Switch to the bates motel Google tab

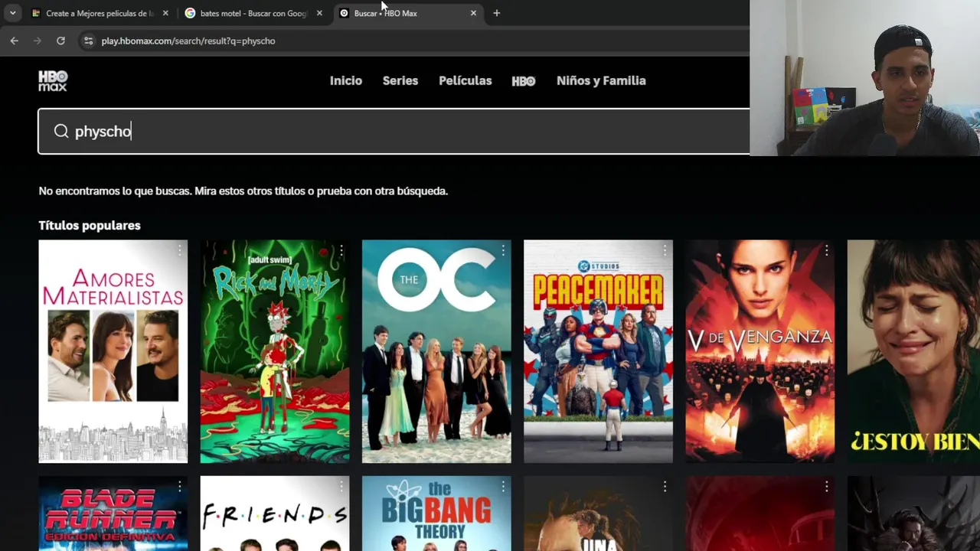(253, 13)
